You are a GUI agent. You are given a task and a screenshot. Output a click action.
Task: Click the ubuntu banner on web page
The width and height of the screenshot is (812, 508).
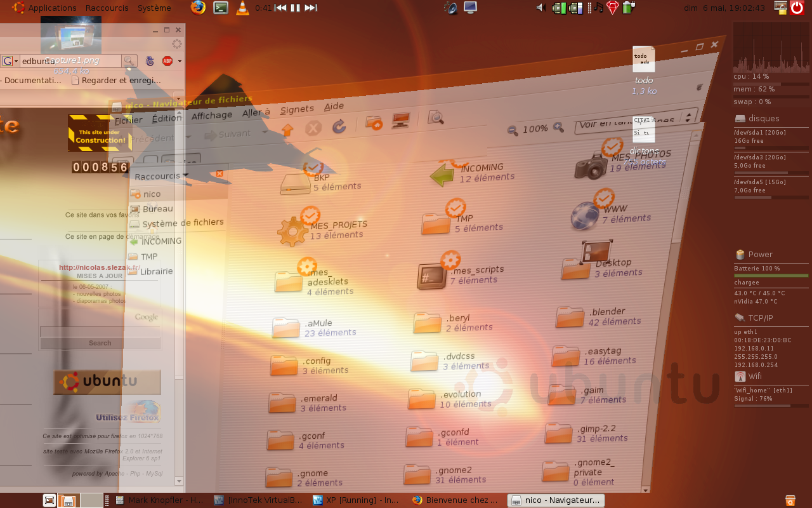[x=107, y=382]
